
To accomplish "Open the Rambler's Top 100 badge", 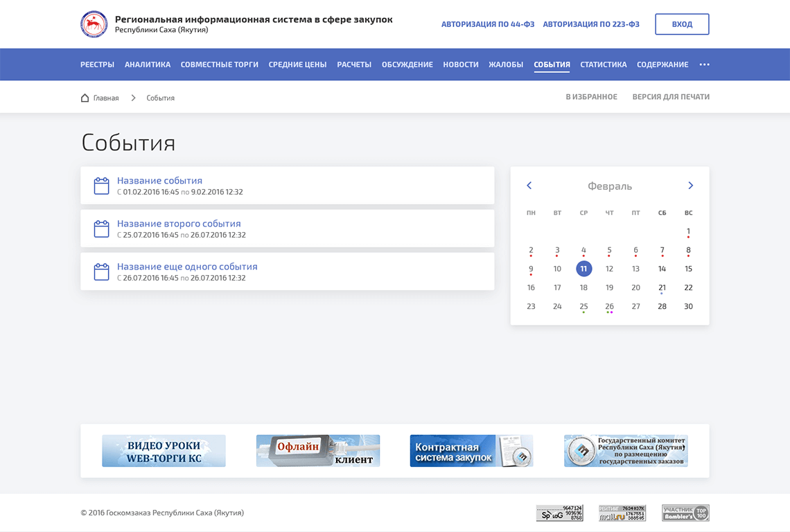I will point(685,513).
